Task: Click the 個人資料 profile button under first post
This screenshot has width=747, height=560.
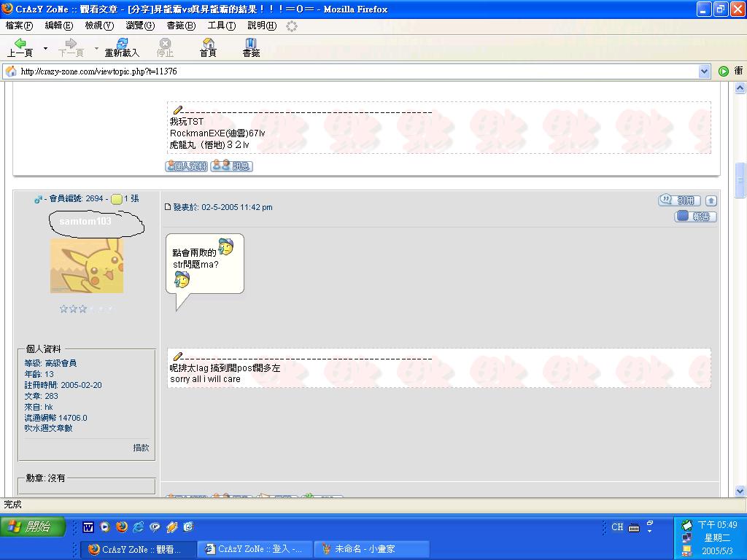Action: click(x=187, y=166)
